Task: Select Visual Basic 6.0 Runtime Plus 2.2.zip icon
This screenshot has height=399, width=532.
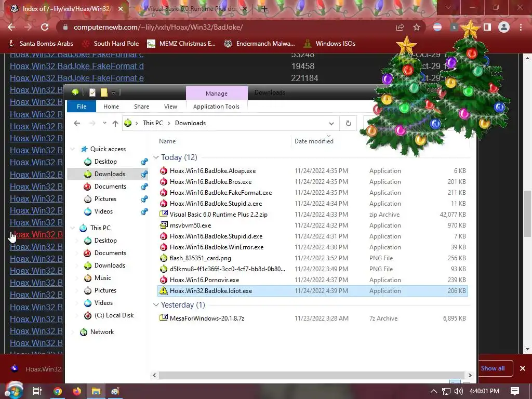Action: [164, 214]
